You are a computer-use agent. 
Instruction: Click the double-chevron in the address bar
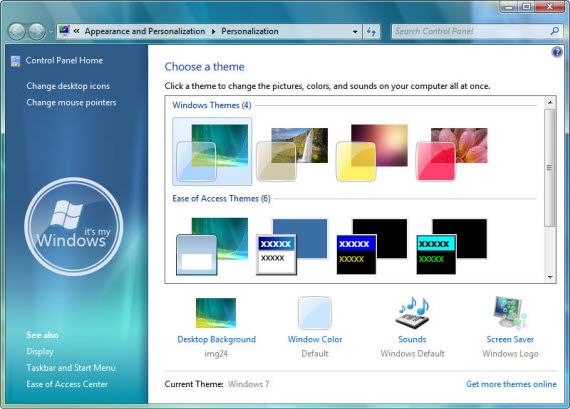(x=76, y=31)
